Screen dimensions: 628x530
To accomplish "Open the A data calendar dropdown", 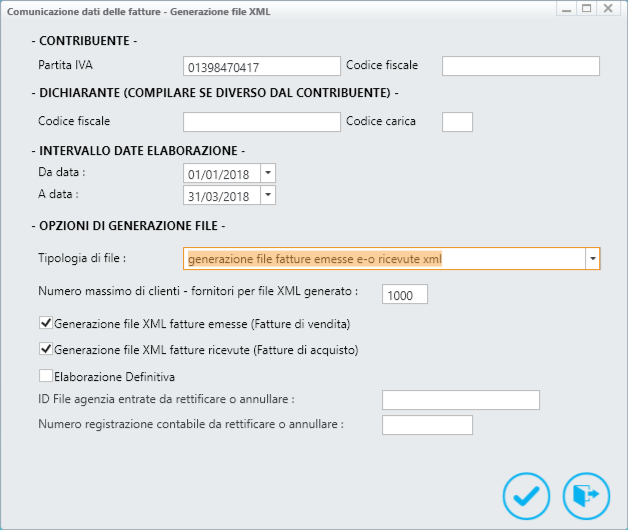I will pos(268,195).
